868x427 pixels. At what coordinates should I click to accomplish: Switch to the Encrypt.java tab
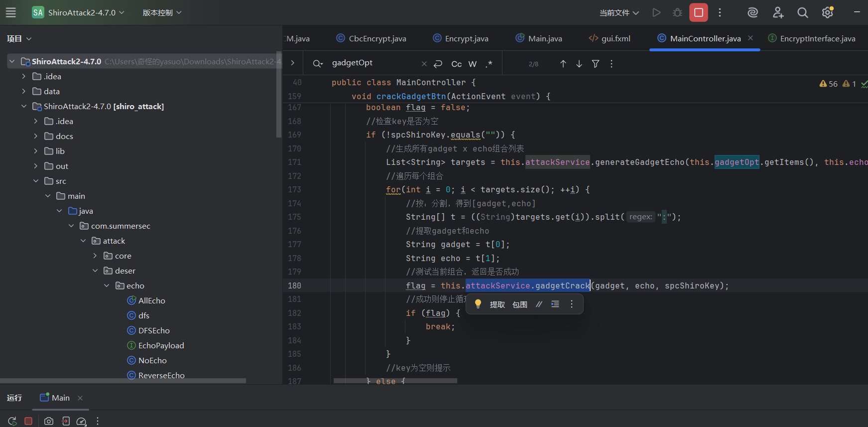(466, 38)
